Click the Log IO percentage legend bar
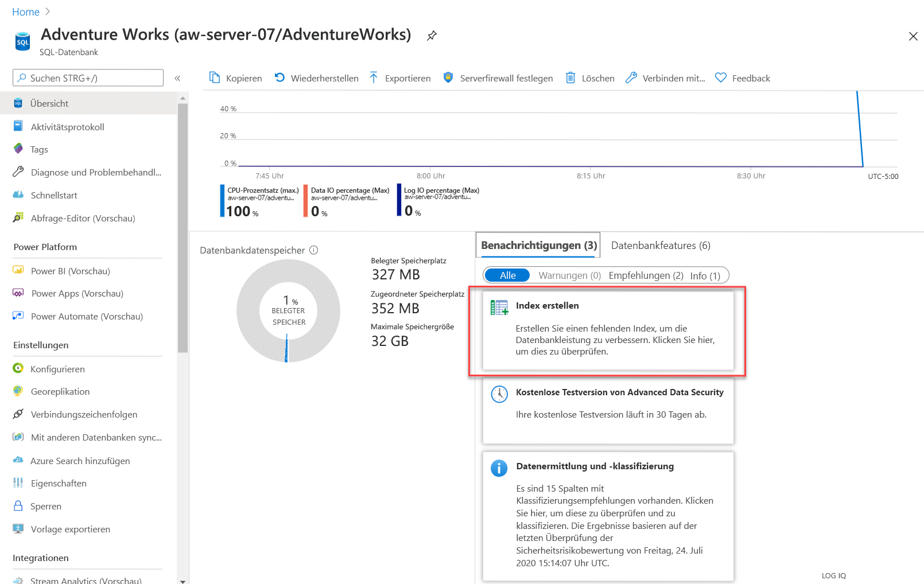924x584 pixels. coord(399,200)
